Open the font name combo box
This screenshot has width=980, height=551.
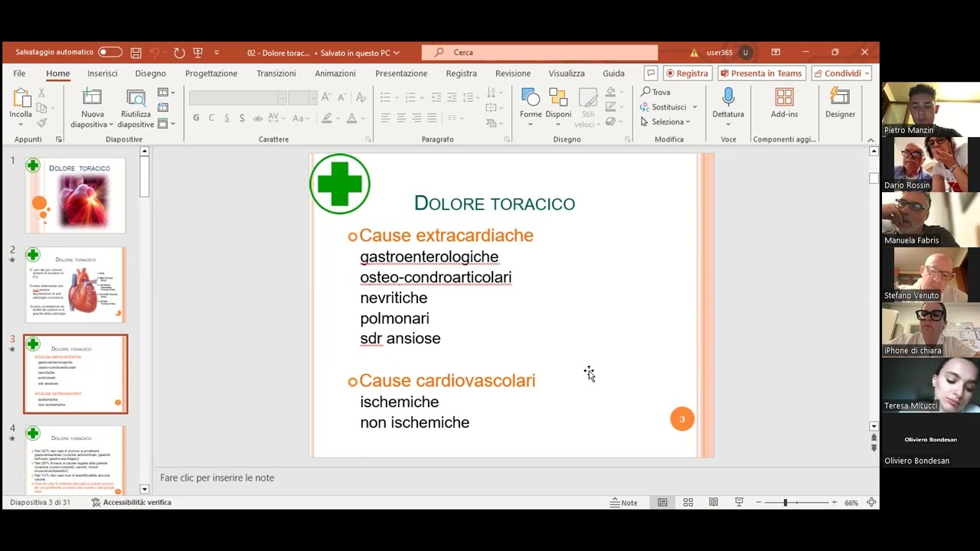[x=237, y=97]
